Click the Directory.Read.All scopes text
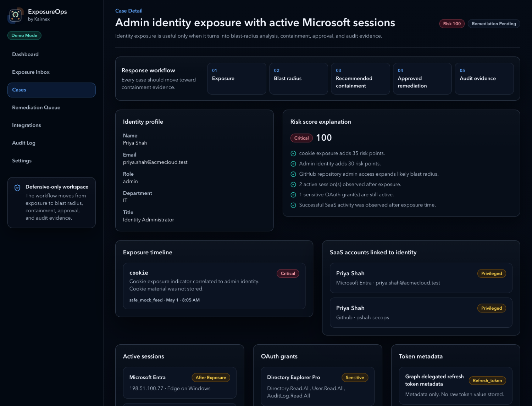The width and height of the screenshot is (532, 406). coord(306,392)
